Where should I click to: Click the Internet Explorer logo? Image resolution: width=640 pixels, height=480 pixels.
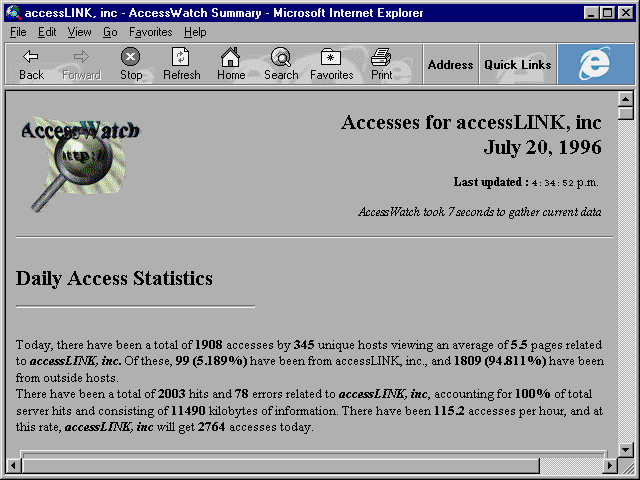(596, 64)
